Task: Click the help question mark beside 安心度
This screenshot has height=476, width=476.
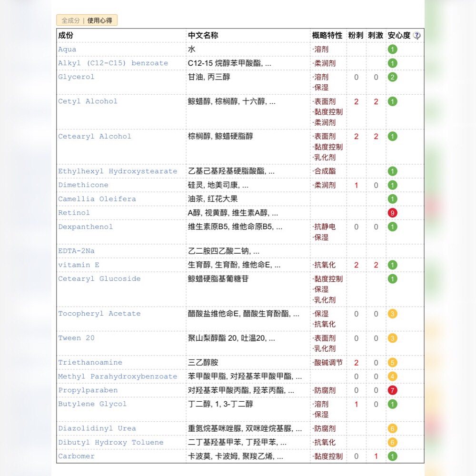Action: (x=417, y=36)
